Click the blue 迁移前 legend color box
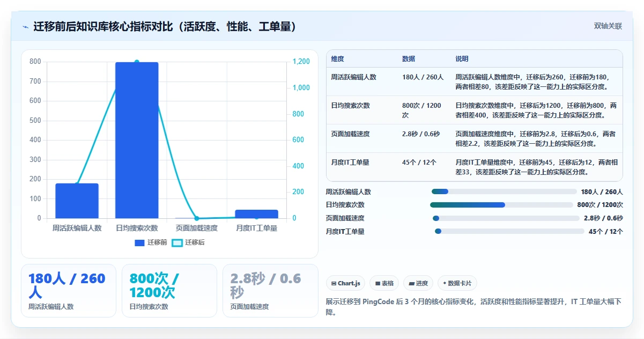644x339 pixels. pyautogui.click(x=139, y=243)
